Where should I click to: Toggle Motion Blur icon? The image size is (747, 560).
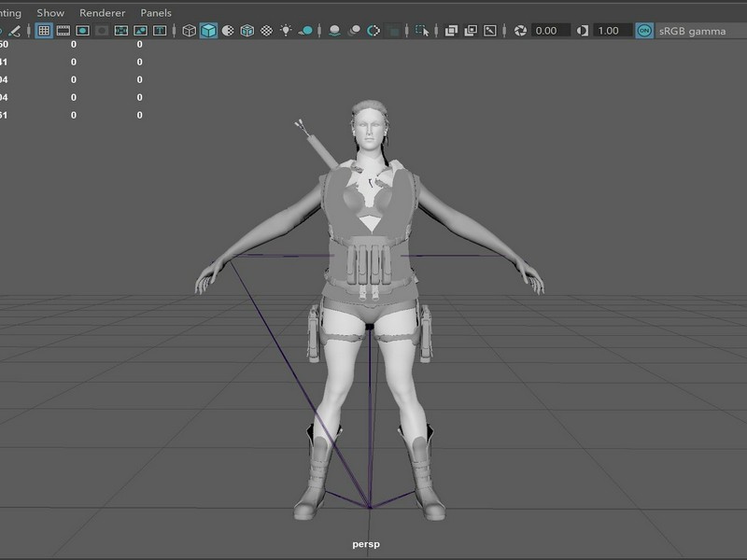[354, 31]
